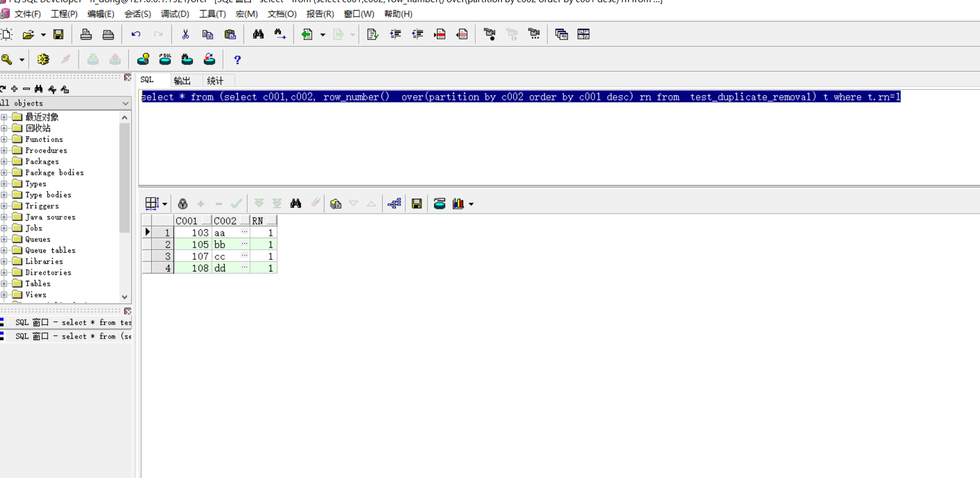Click the Explain plan database icon
Image resolution: width=980 pixels, height=478 pixels.
click(143, 59)
